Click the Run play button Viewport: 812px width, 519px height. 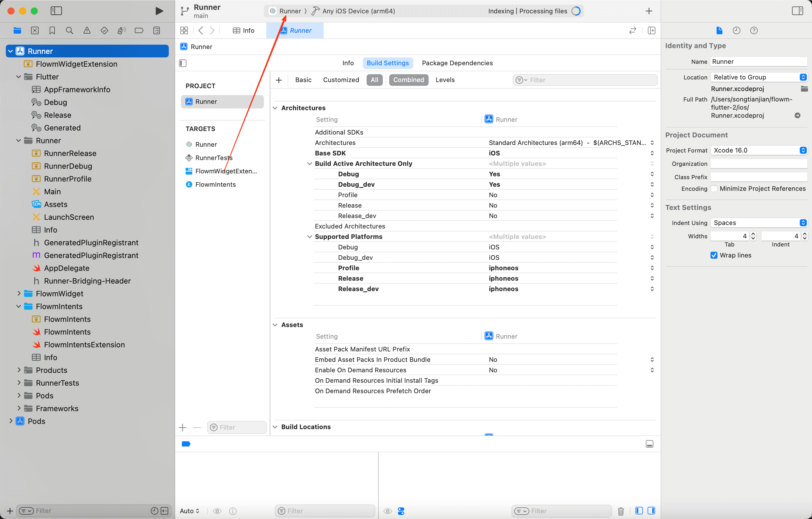pos(159,11)
